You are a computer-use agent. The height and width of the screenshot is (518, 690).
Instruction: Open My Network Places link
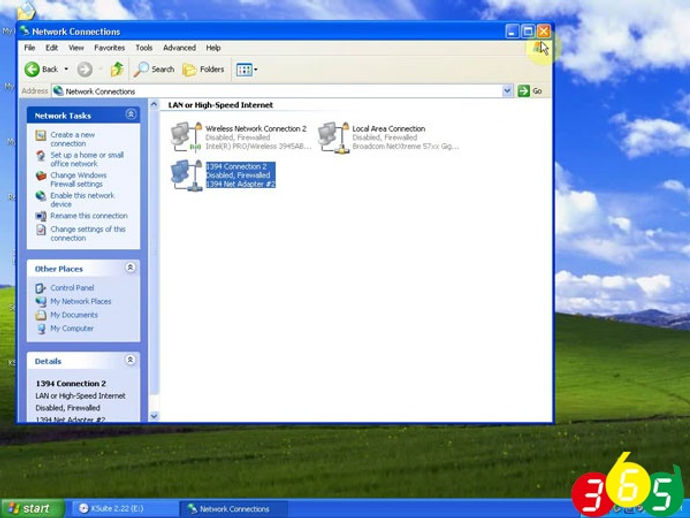[x=81, y=301]
